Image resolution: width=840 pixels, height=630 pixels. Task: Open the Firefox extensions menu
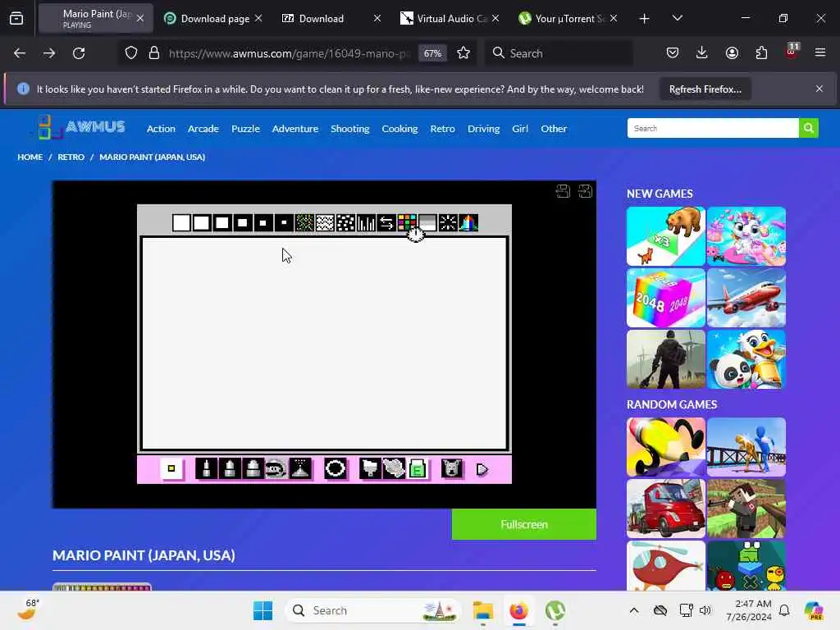761,53
